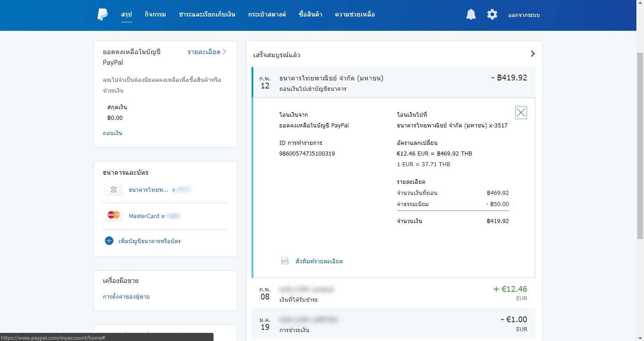Click the ถอนเงิน link
The height and width of the screenshot is (341, 644).
tap(112, 133)
